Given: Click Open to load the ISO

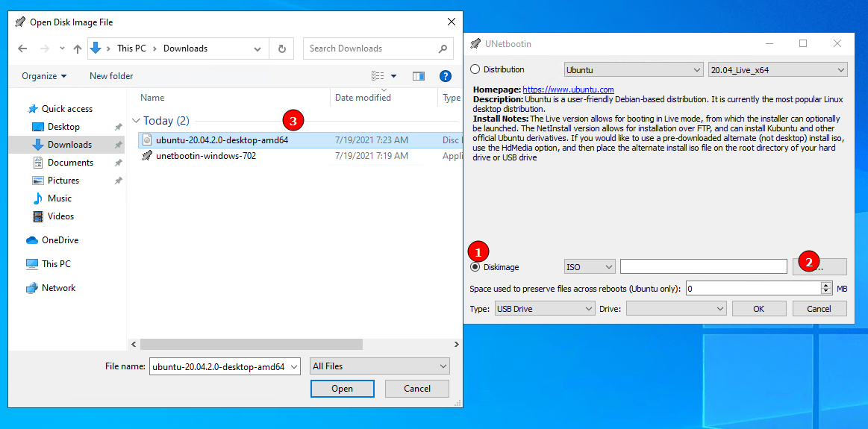Looking at the screenshot, I should pyautogui.click(x=342, y=389).
